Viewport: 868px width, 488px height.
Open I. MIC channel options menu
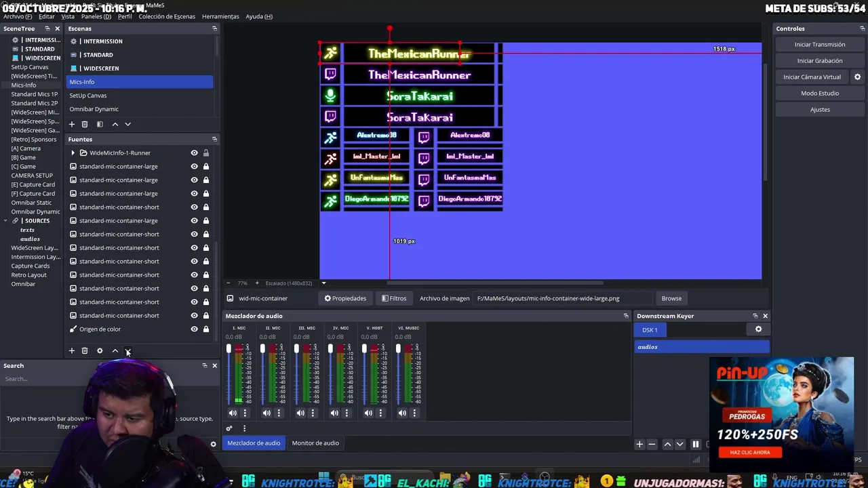pyautogui.click(x=245, y=413)
